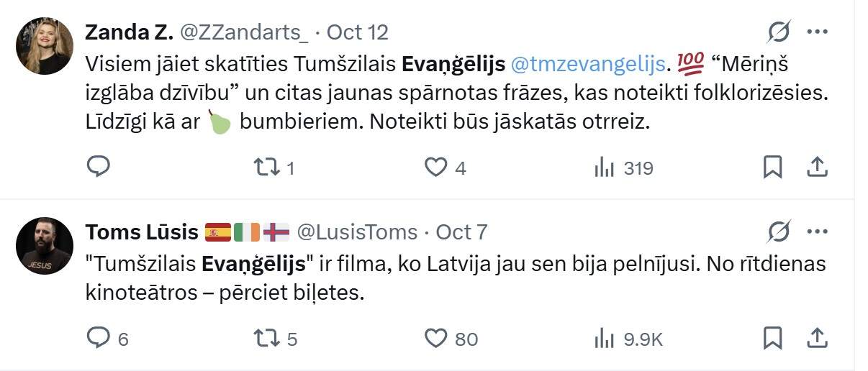Reply to Toms Lūsis's tweet

click(98, 337)
